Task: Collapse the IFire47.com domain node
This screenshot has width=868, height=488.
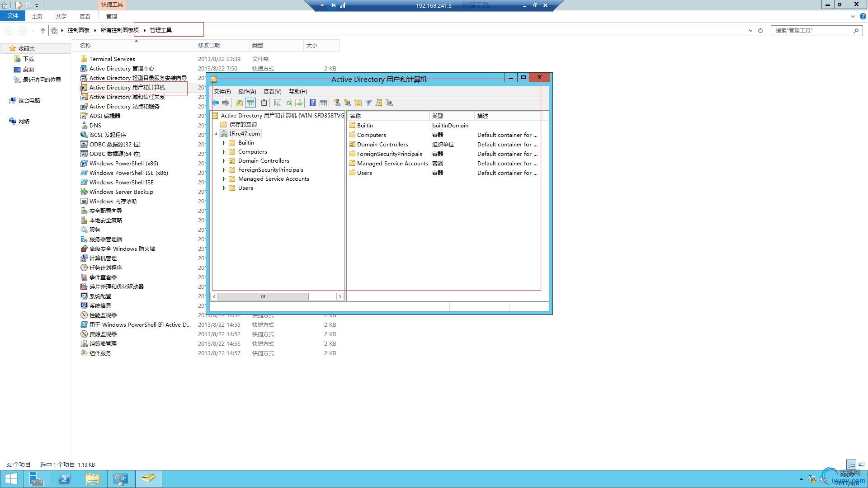Action: 216,134
